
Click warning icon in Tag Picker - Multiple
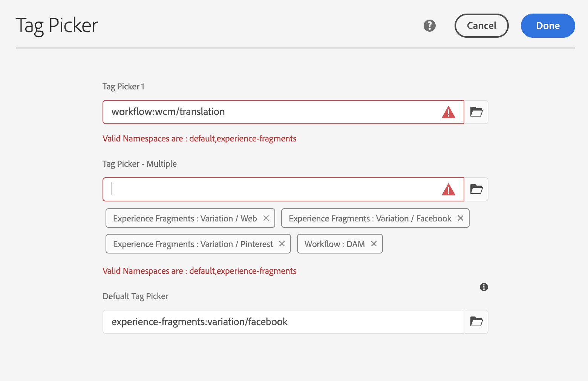(448, 190)
